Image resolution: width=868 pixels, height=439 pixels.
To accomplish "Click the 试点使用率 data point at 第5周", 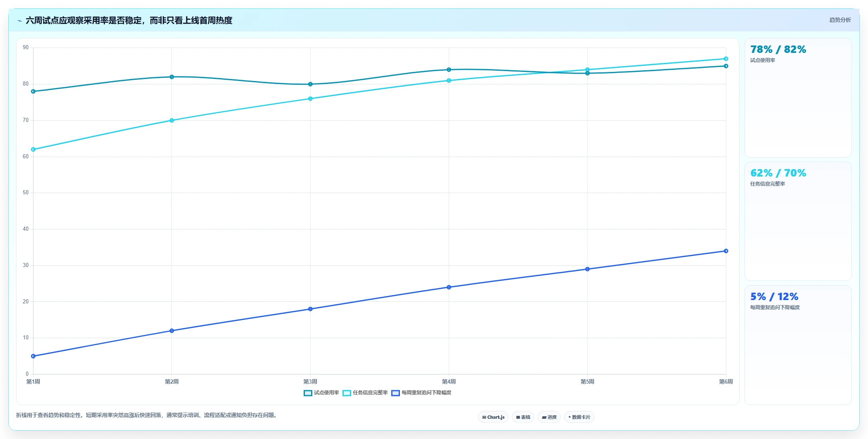I will [x=587, y=73].
